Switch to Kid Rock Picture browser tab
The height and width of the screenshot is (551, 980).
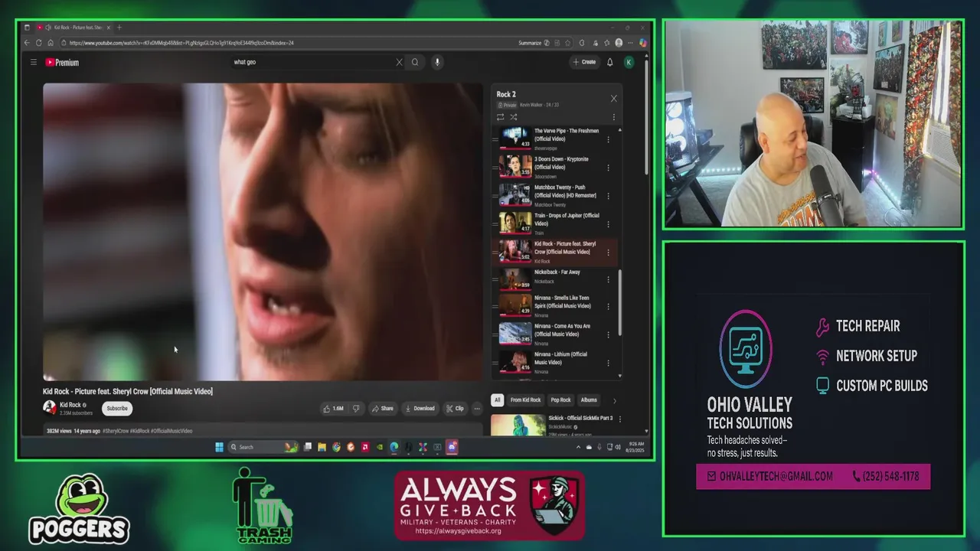coord(73,28)
